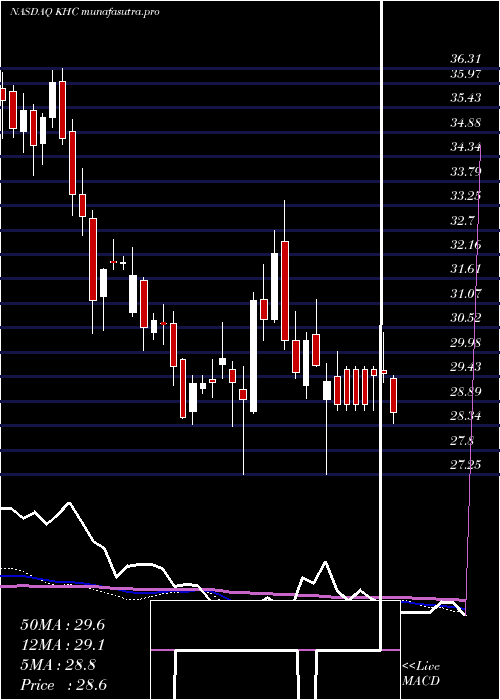Click the Price : 28.6 readout
This screenshot has width=500, height=700.
point(63,685)
